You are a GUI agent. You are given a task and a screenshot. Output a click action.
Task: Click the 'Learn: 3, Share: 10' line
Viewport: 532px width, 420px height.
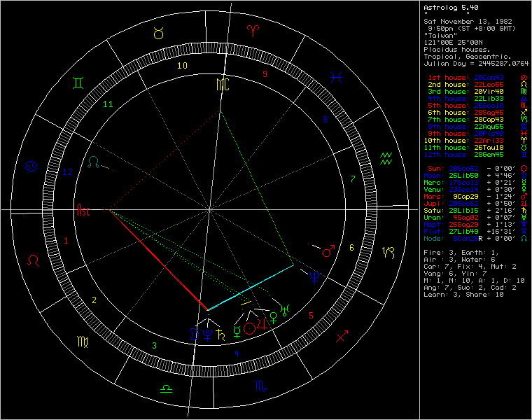pos(463,295)
